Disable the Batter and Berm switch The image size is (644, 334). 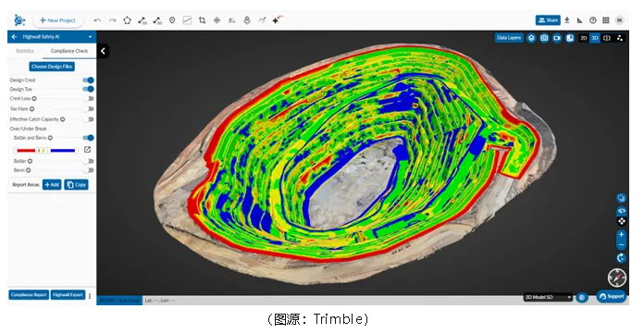88,138
